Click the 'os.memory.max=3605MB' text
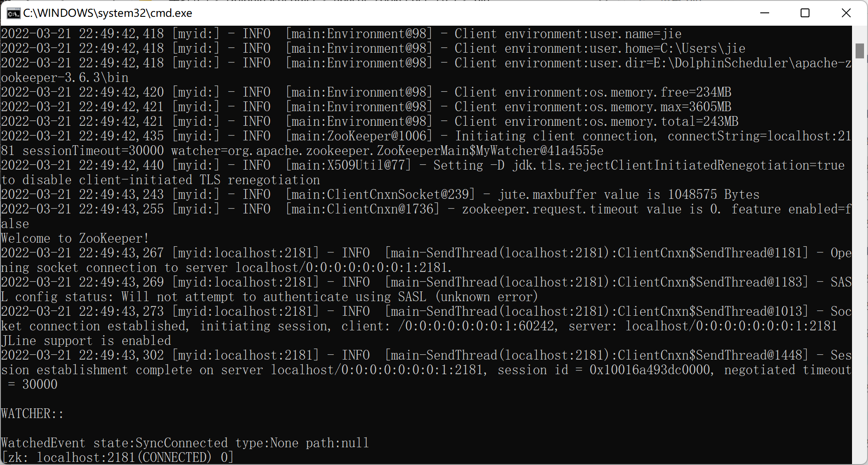This screenshot has width=868, height=465. (x=660, y=107)
